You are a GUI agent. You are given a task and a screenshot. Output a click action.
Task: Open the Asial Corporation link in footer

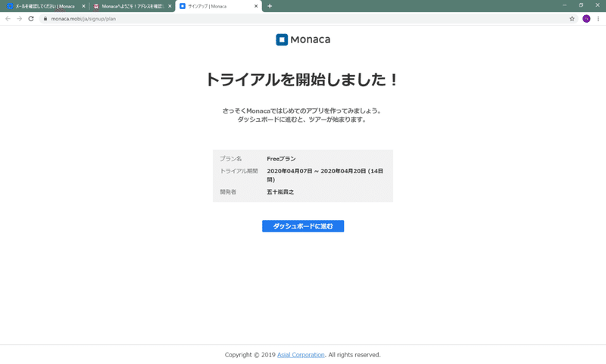[x=301, y=355]
